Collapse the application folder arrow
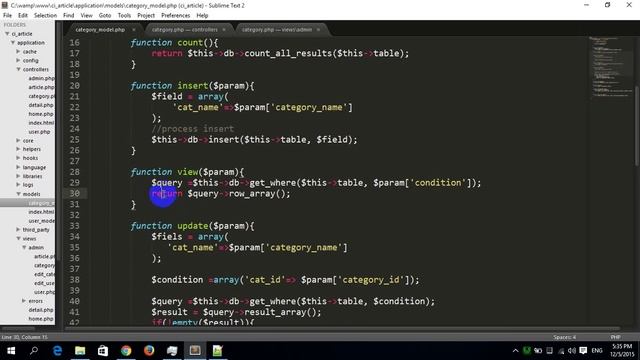The image size is (640, 360). tap(13, 42)
